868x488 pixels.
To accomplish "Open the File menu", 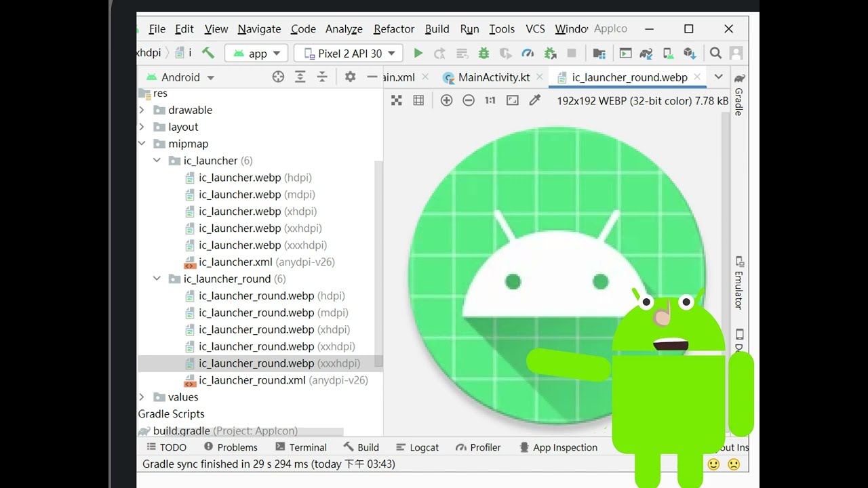I will tap(157, 29).
